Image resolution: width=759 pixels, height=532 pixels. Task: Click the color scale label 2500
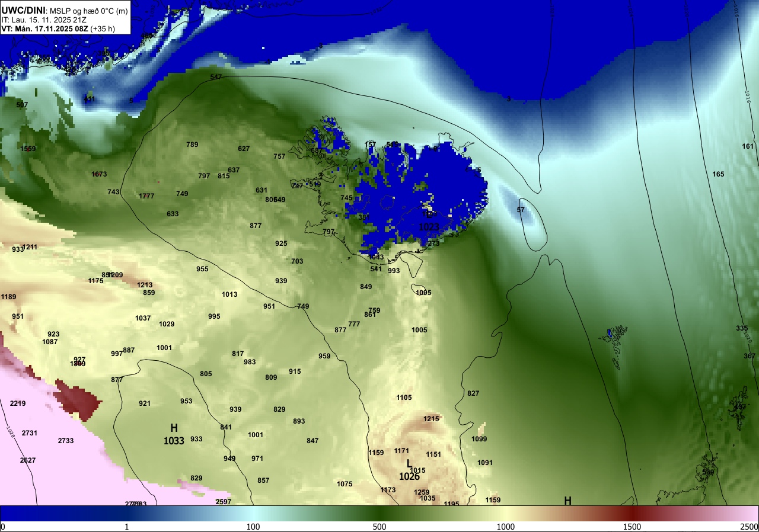[750, 527]
